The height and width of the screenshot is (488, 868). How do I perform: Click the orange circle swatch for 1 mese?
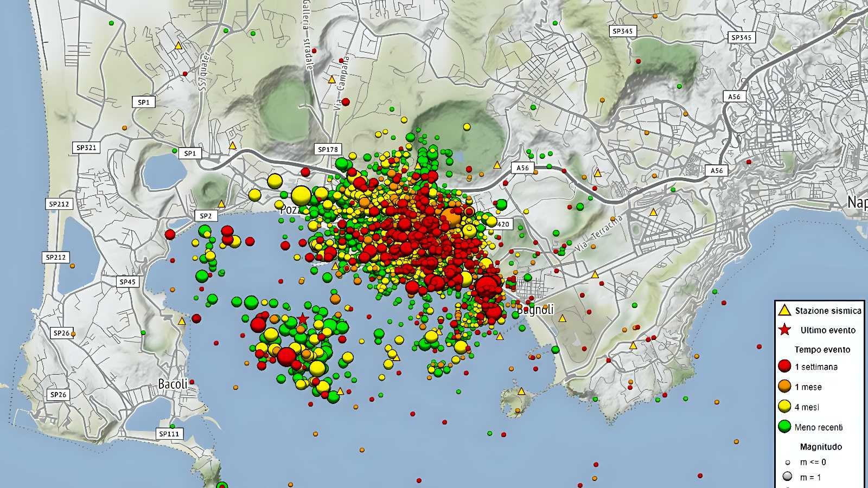[x=784, y=387]
